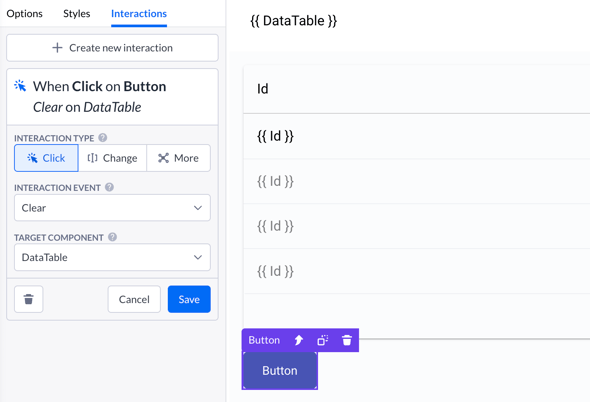Screen dimensions: 590x402
Task: Open help icon beside Target Component
Action: (x=113, y=237)
